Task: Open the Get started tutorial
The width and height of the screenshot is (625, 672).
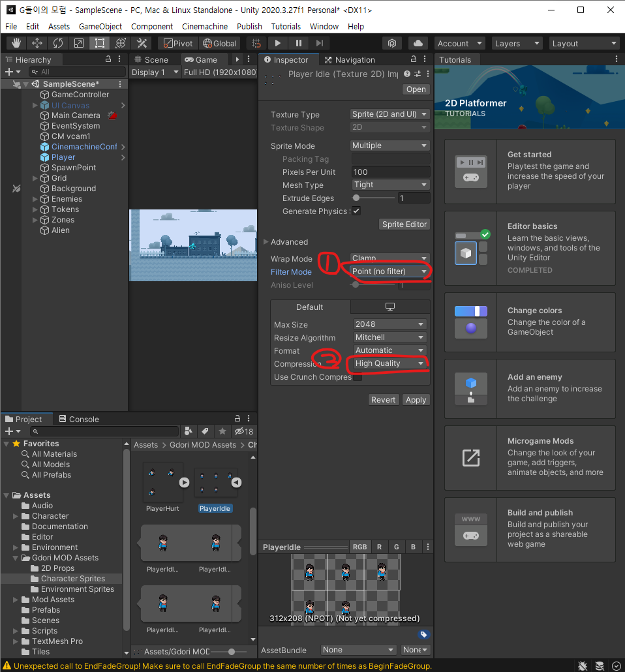Action: click(530, 172)
